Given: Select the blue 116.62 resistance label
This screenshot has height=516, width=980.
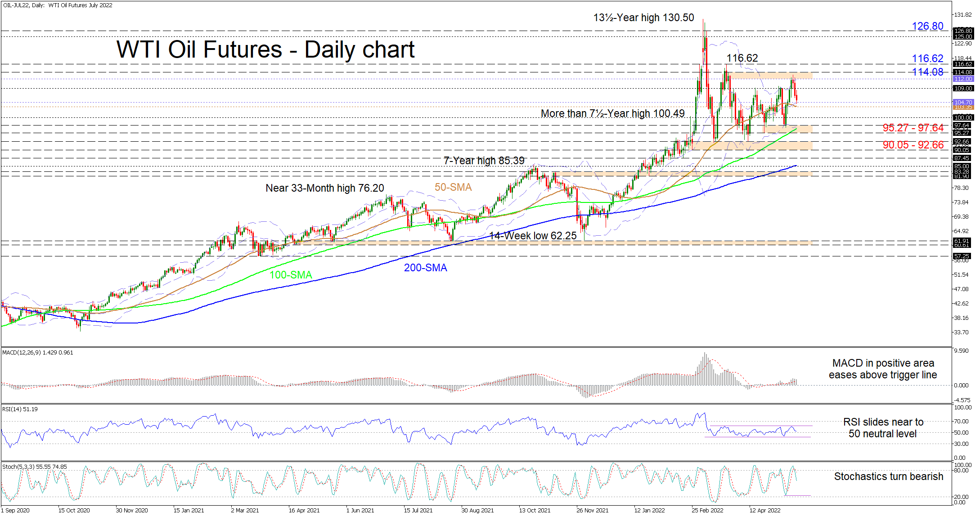Looking at the screenshot, I should coord(927,58).
